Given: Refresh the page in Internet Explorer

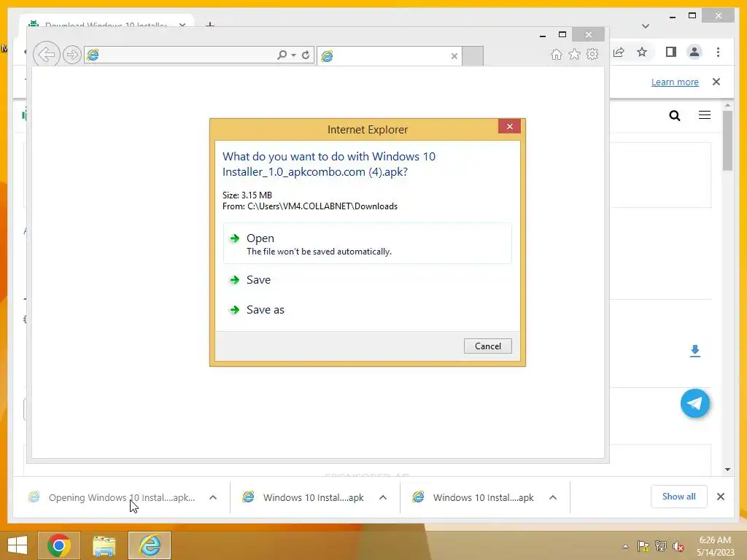Looking at the screenshot, I should tap(306, 55).
